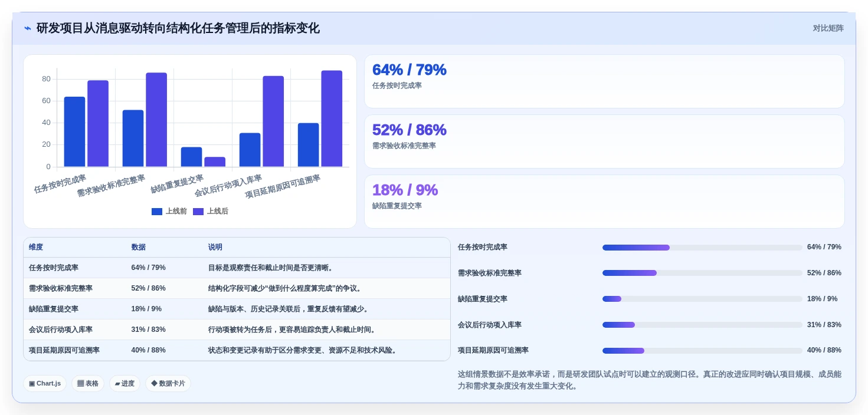The height and width of the screenshot is (415, 868).
Task: Click 缺陷重复提交率 in the table
Action: [x=54, y=309]
